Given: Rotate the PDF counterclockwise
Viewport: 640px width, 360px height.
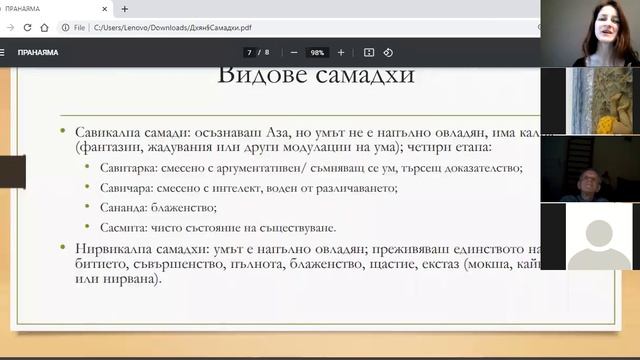Looking at the screenshot, I should point(388,52).
